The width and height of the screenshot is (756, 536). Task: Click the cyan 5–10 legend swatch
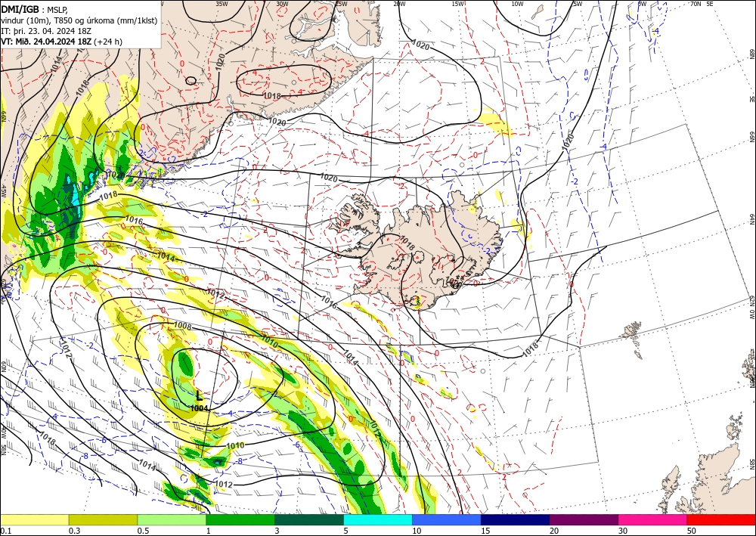pyautogui.click(x=378, y=519)
